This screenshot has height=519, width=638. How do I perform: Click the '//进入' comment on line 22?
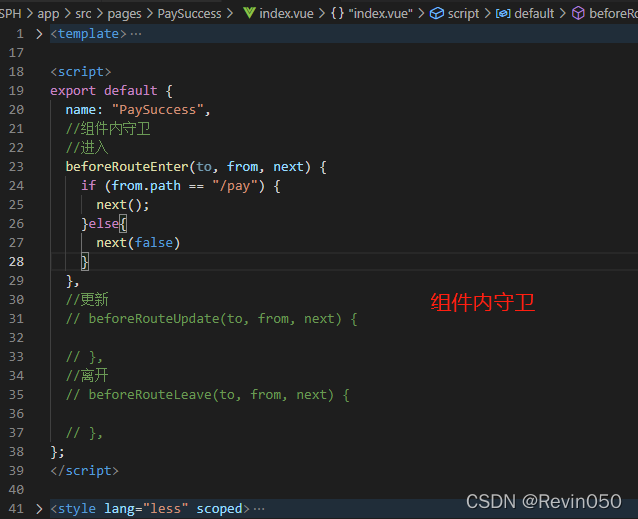click(x=87, y=148)
